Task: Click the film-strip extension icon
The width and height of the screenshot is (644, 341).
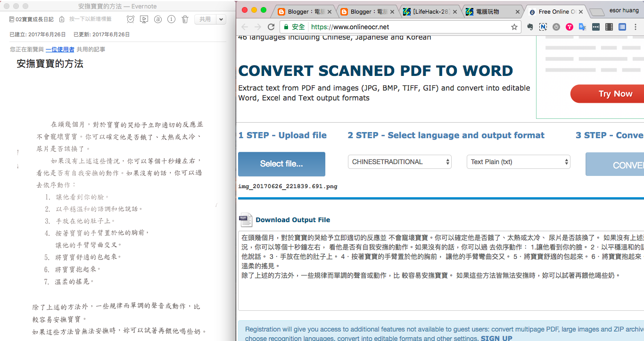Action: pos(609,27)
